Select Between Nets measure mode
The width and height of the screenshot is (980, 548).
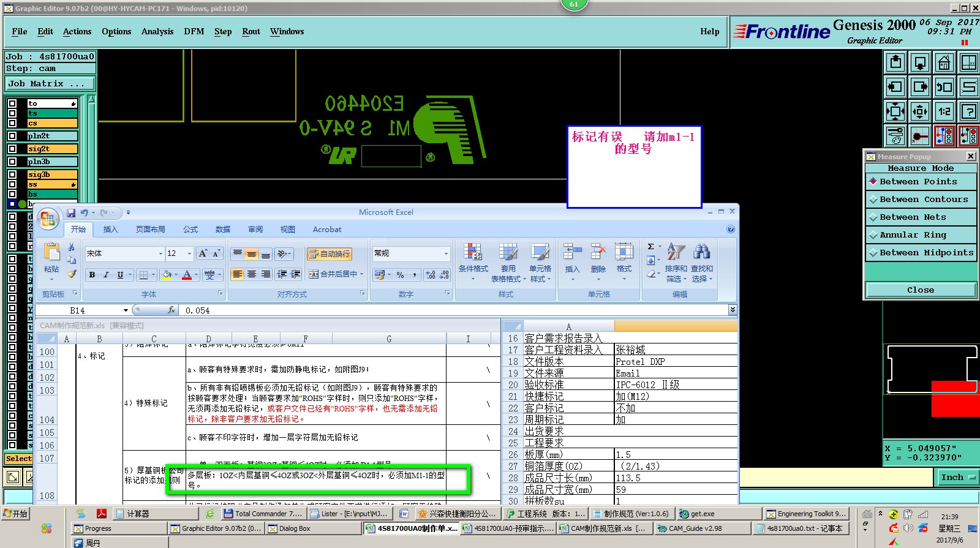pyautogui.click(x=921, y=217)
